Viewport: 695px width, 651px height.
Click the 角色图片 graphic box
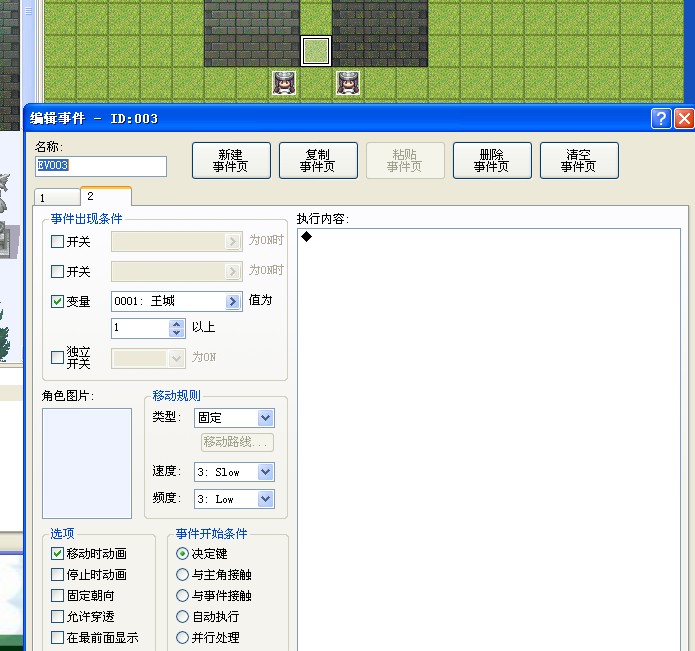coord(87,463)
